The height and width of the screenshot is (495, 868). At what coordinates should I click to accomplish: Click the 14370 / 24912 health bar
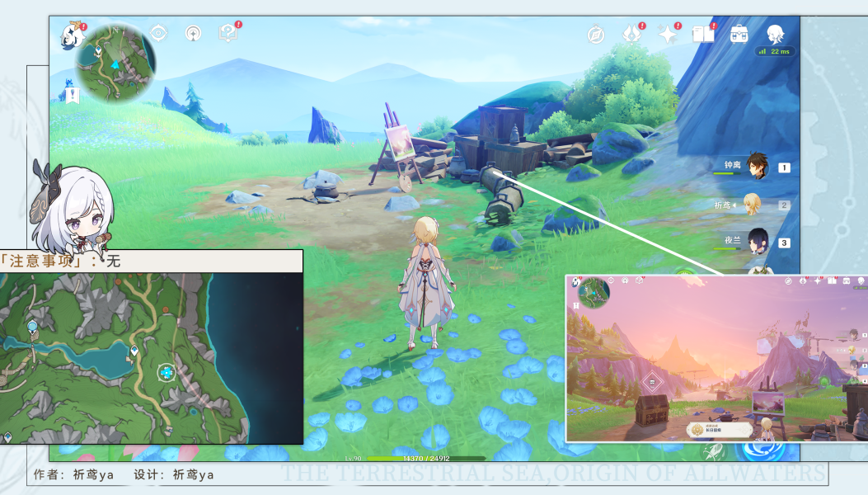click(x=426, y=459)
